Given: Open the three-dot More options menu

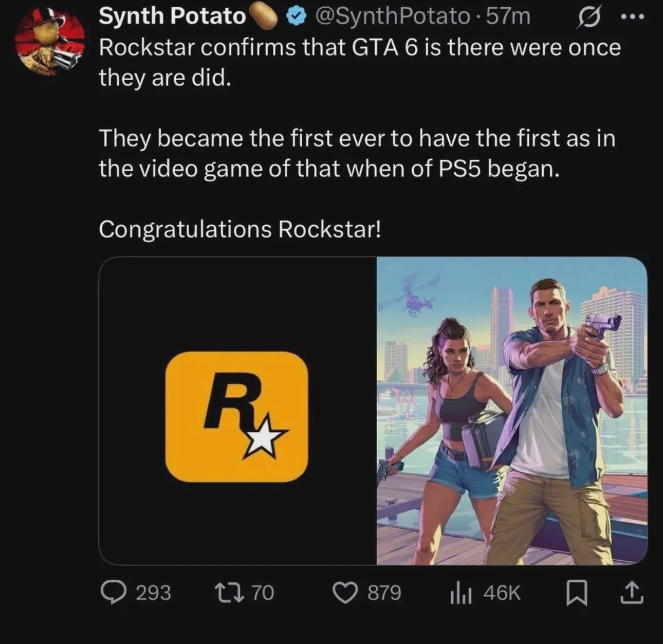Looking at the screenshot, I should click(632, 17).
